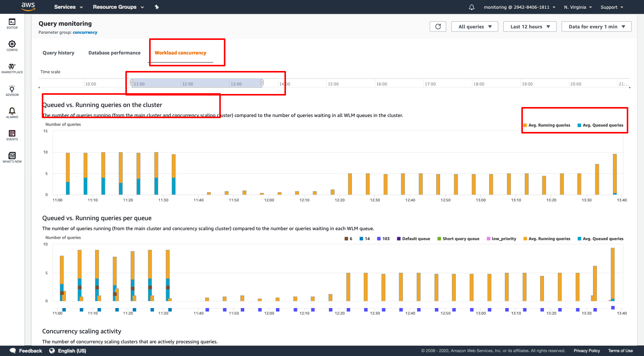This screenshot has height=356, width=644.
Task: Switch to Database performance tab
Action: (114, 53)
